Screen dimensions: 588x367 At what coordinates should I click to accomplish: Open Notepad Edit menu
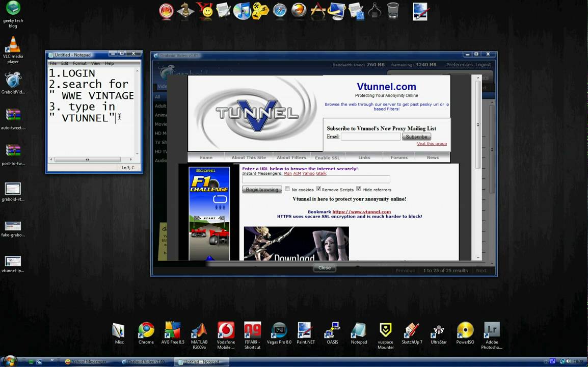[65, 63]
